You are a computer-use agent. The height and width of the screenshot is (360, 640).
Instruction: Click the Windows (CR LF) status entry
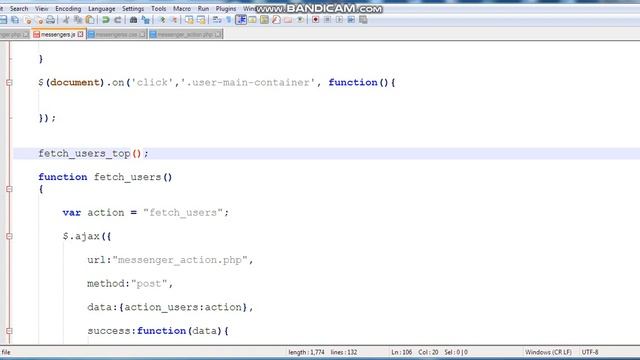tap(548, 352)
